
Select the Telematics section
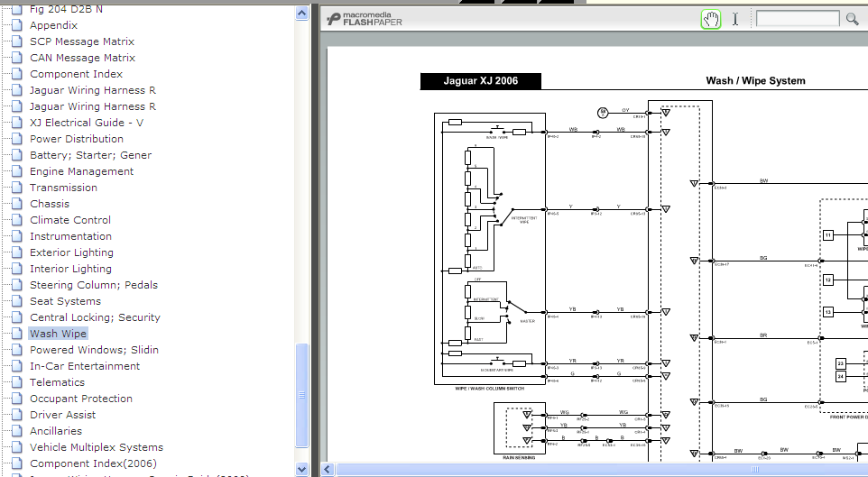pos(57,382)
